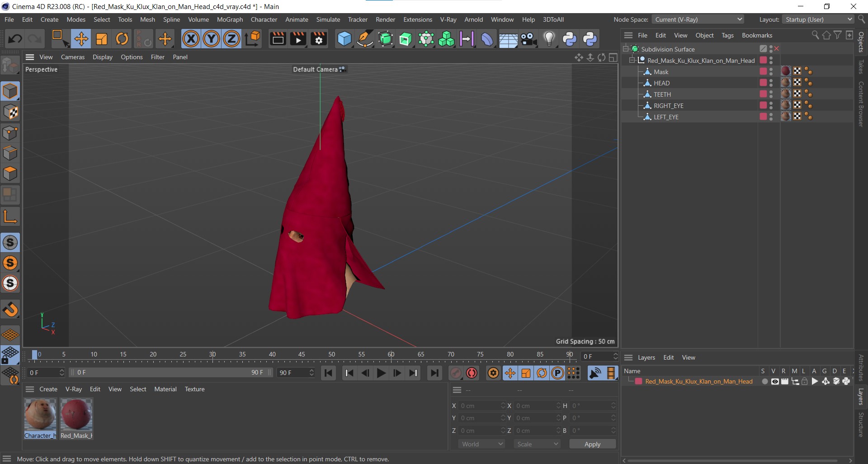
Task: Toggle layer visibility eye icon
Action: [x=775, y=381]
